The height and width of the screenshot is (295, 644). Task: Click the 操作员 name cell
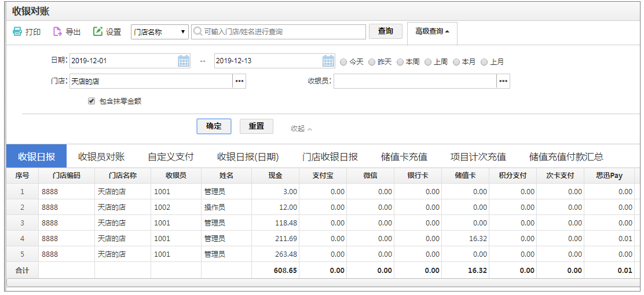click(226, 207)
